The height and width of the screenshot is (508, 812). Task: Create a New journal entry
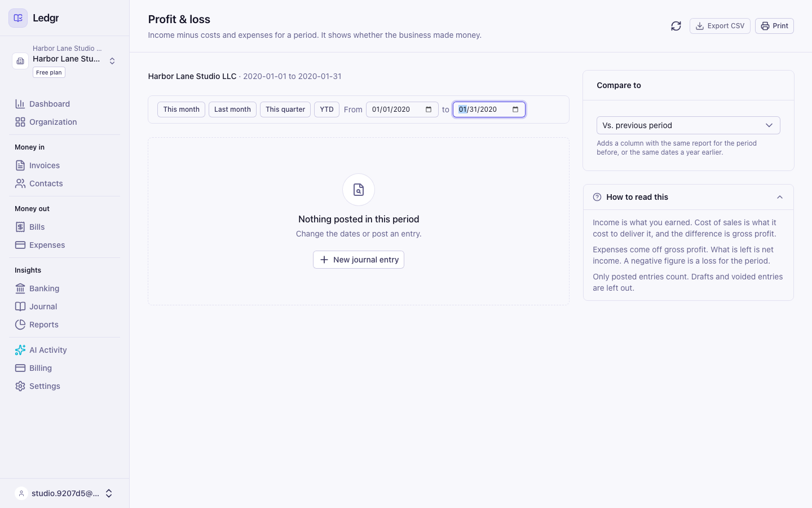tap(359, 260)
